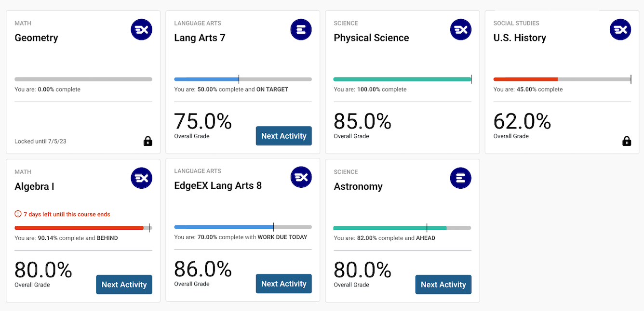
Task: Launch Next Activity for Astronomy
Action: point(443,285)
